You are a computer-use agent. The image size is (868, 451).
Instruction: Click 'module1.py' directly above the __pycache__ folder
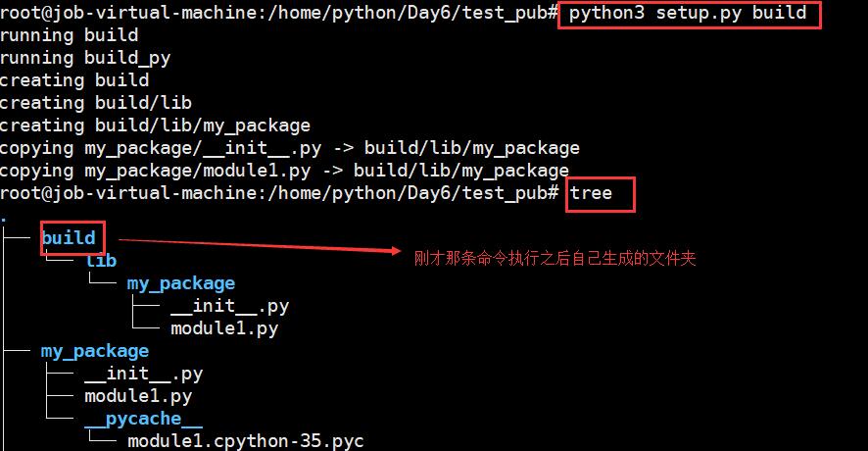(x=137, y=396)
